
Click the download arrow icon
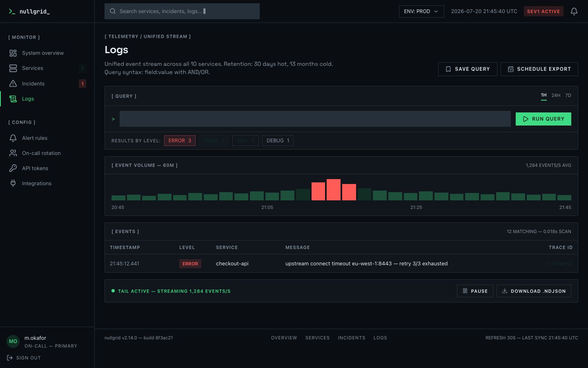505,291
